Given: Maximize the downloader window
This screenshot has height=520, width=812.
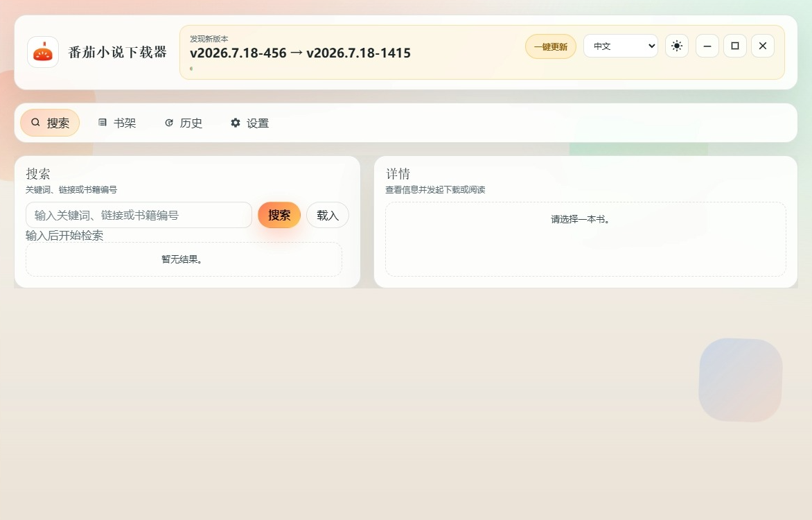Looking at the screenshot, I should [x=735, y=46].
